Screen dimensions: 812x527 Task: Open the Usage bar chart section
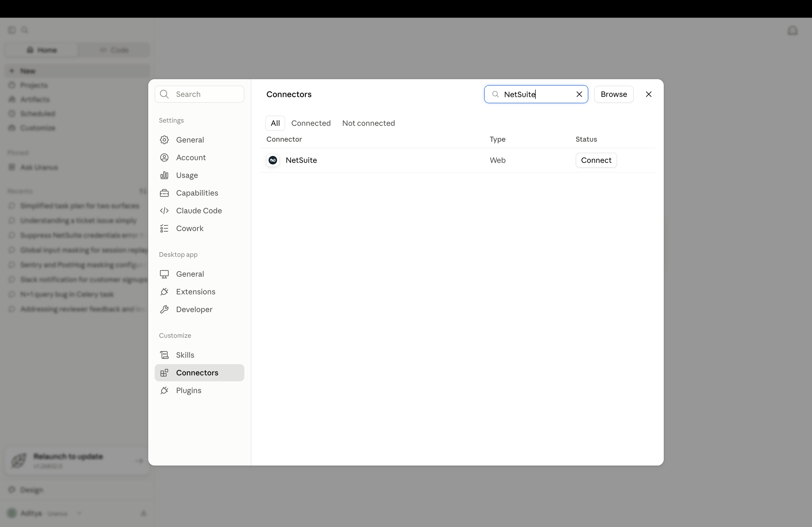(199, 175)
